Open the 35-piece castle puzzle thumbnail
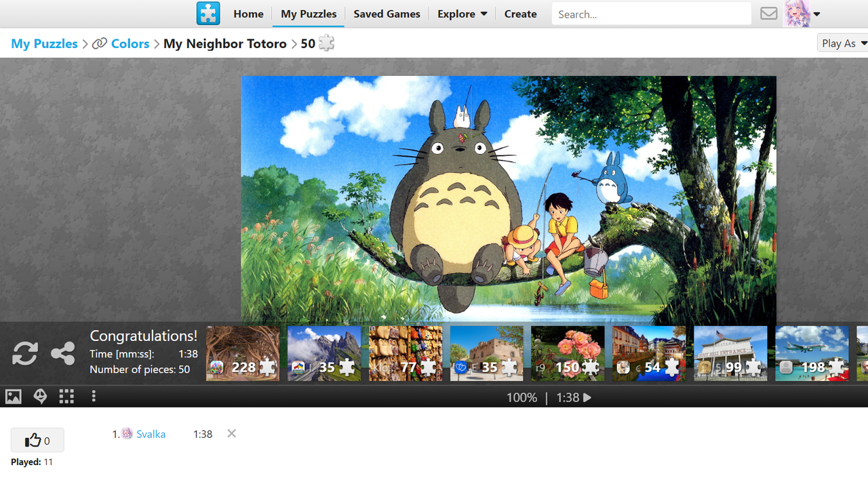This screenshot has height=480, width=868. point(487,353)
